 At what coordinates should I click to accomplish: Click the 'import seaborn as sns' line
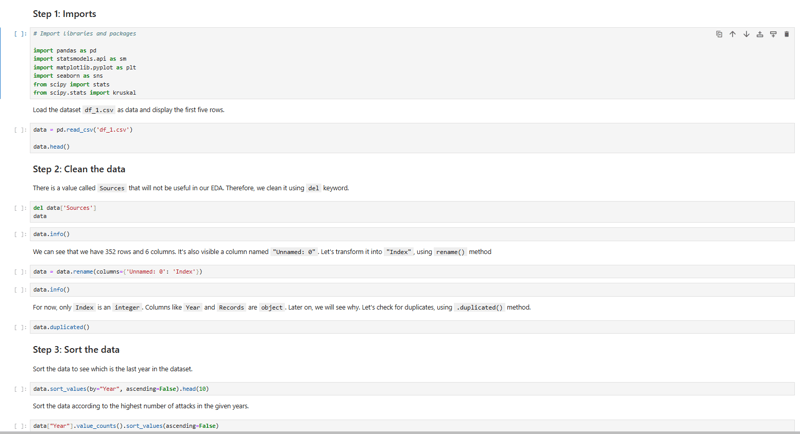[x=68, y=75]
